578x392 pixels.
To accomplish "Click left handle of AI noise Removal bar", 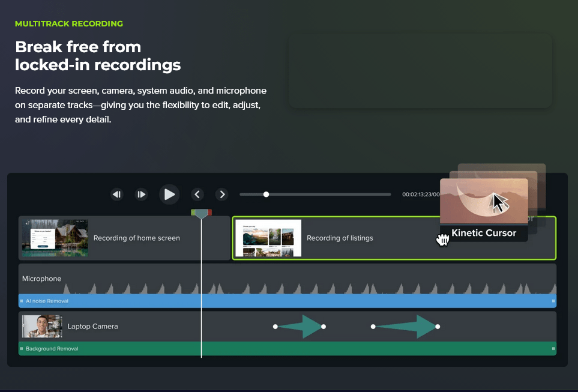I will [x=22, y=301].
